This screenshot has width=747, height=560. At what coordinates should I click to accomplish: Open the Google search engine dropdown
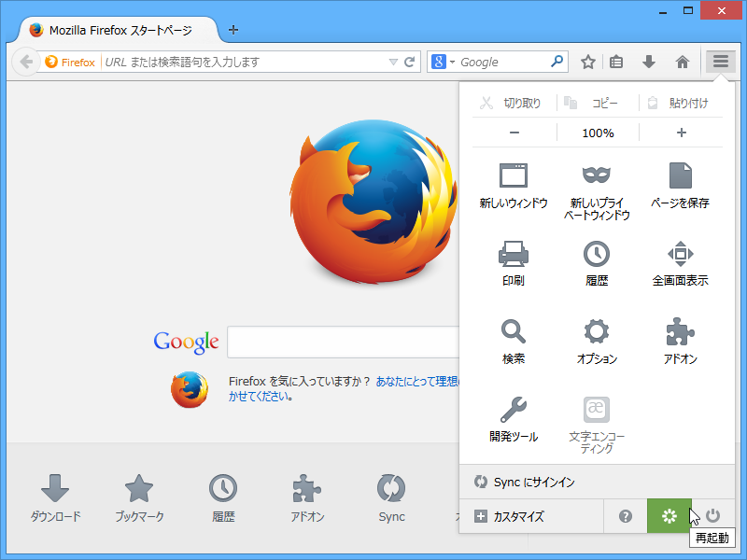click(445, 61)
